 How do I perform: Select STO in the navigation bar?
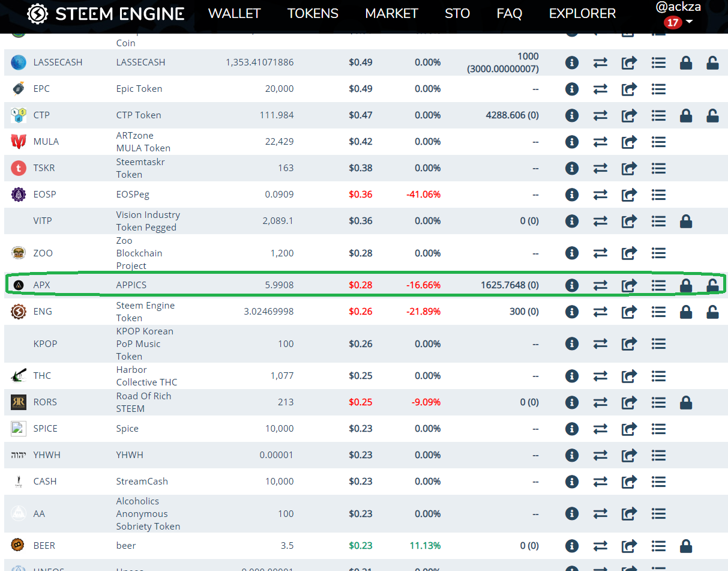click(x=457, y=13)
